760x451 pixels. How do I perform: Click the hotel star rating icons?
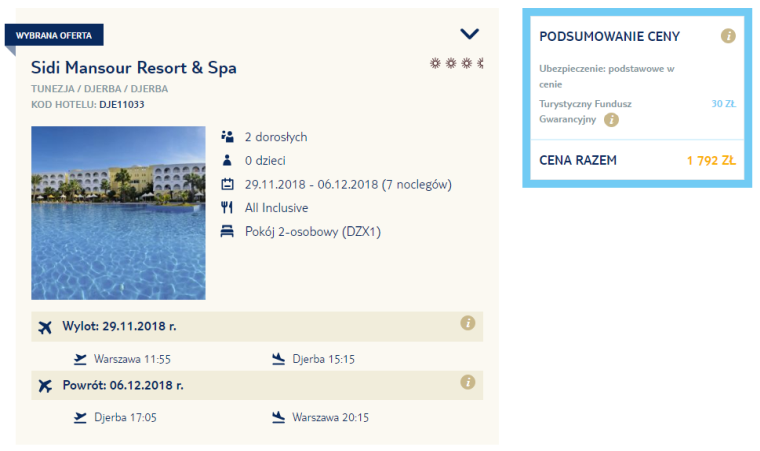tap(456, 64)
